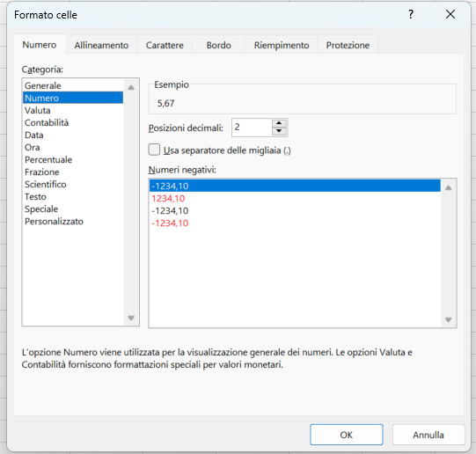Click category list scroll down arrow

click(x=131, y=318)
